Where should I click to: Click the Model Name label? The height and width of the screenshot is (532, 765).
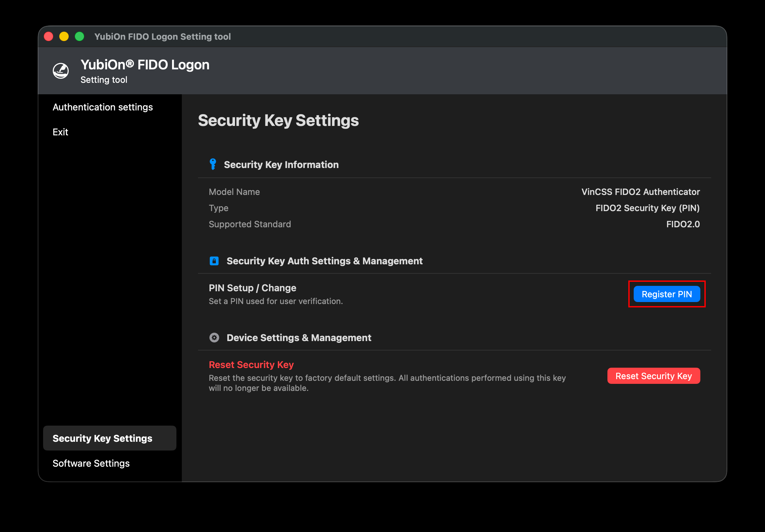coord(234,192)
